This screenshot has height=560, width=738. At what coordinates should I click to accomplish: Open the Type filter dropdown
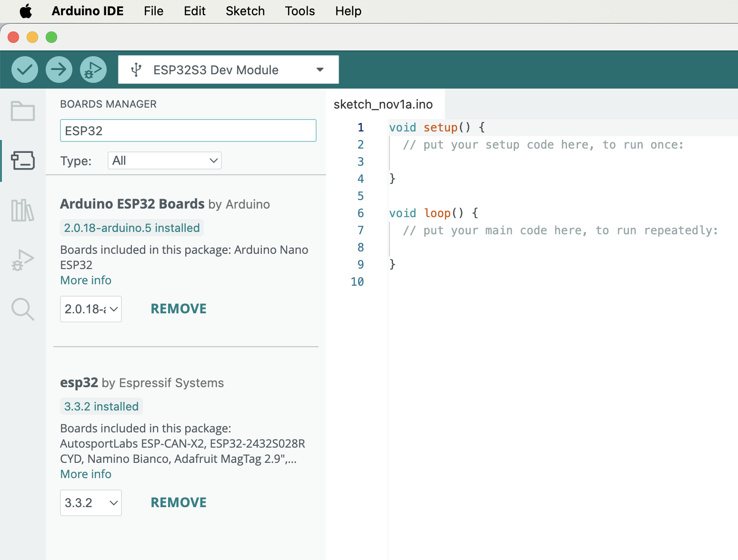165,160
